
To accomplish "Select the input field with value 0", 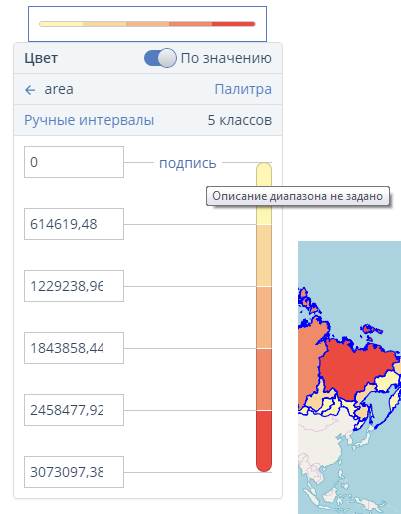I will click(x=74, y=162).
